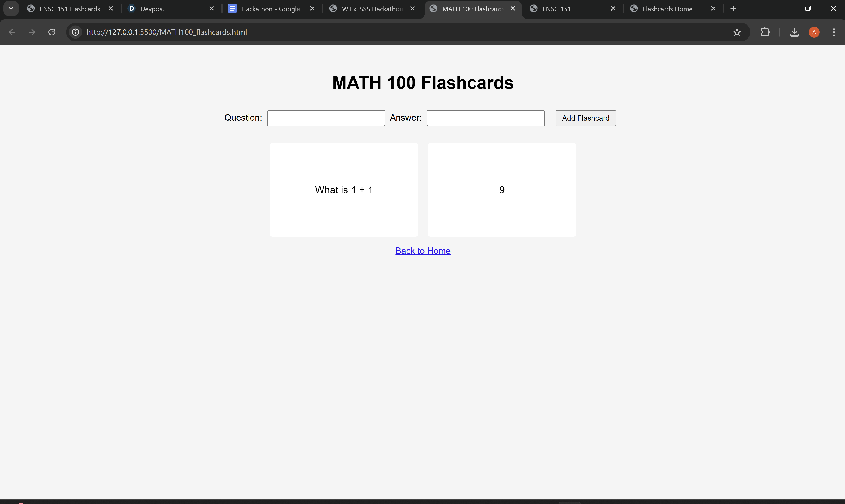Open the Extensions puzzle icon
The image size is (845, 504).
[x=765, y=32]
